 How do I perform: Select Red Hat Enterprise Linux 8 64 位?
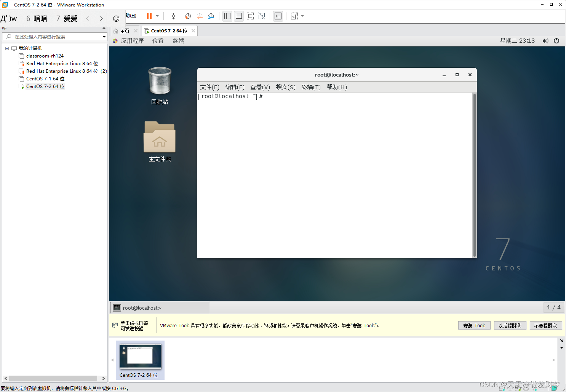tap(62, 64)
